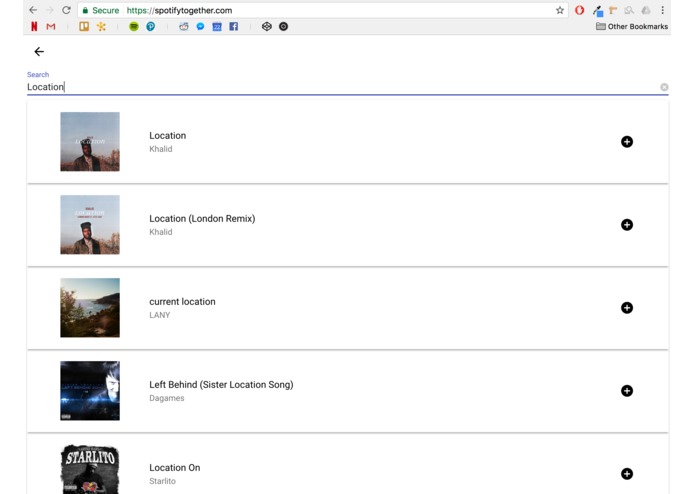Click the Starlito album cover
Viewport: 695px width, 494px height.
click(x=90, y=469)
